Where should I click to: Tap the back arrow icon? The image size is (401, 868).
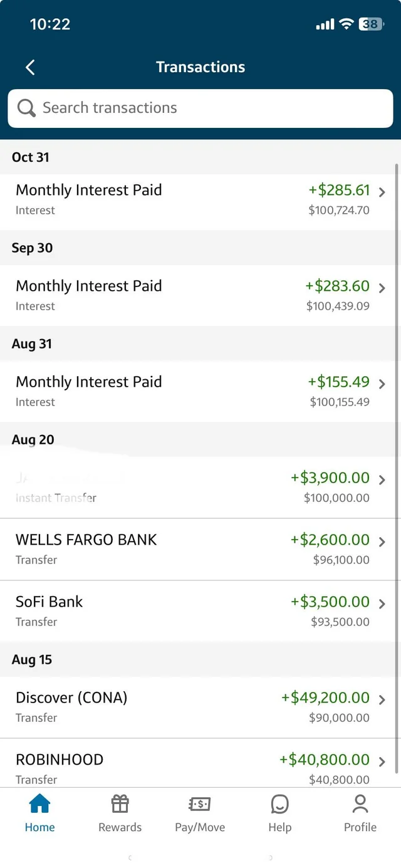coord(30,67)
